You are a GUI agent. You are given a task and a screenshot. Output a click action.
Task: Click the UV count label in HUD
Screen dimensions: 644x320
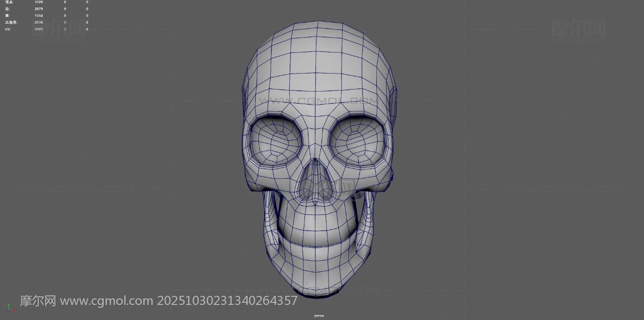(x=8, y=29)
